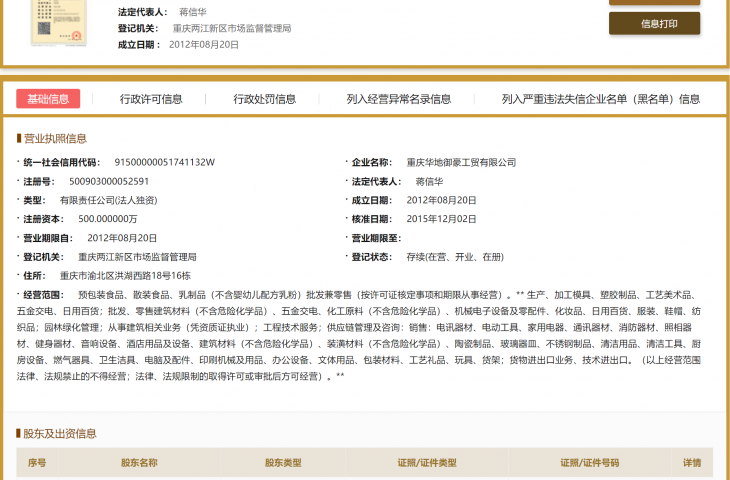Click the 证照/证件类型 column header
The width and height of the screenshot is (730, 480).
click(x=427, y=463)
